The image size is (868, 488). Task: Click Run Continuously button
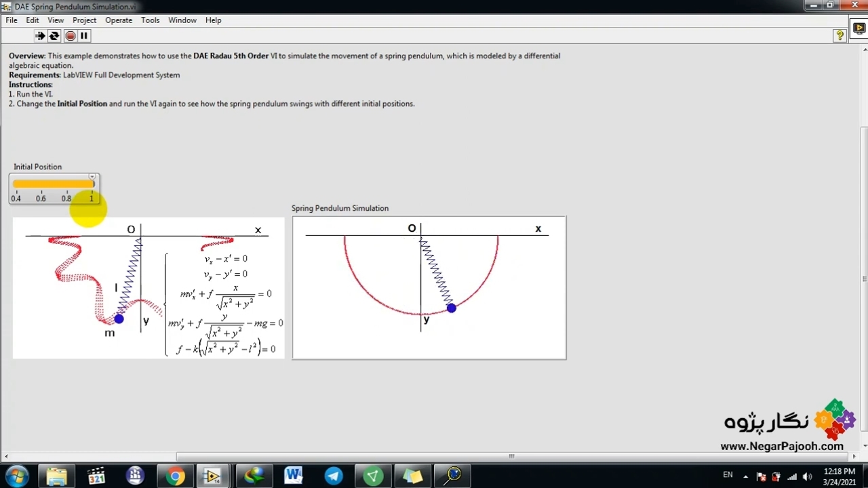[54, 36]
